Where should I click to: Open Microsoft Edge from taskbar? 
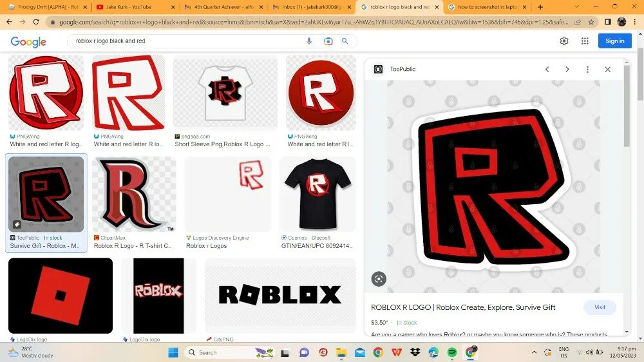[433, 352]
